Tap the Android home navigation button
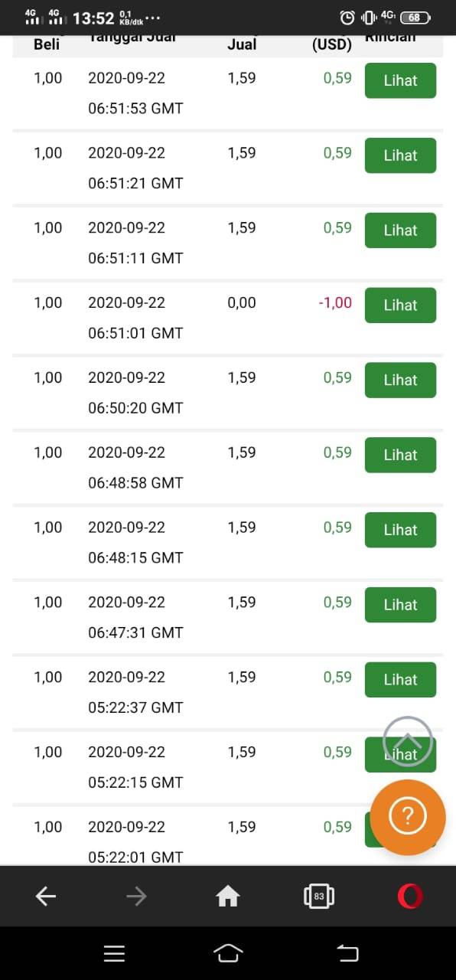Image resolution: width=456 pixels, height=980 pixels. 228,953
